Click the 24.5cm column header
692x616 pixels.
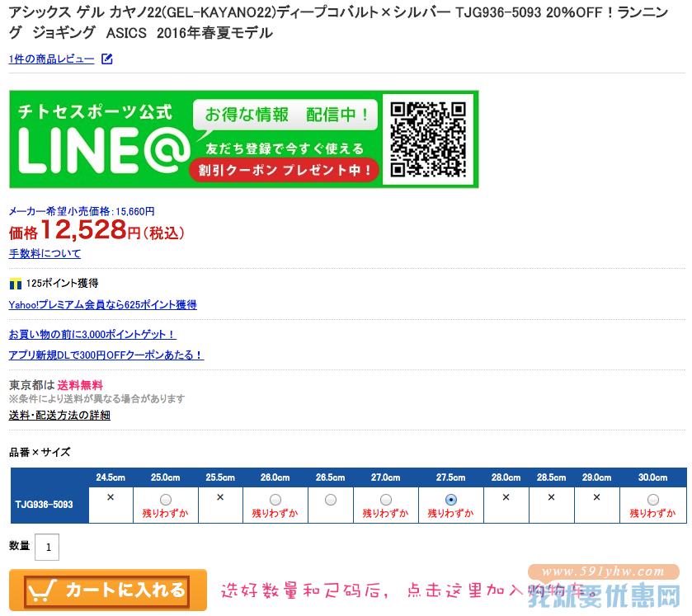click(111, 477)
